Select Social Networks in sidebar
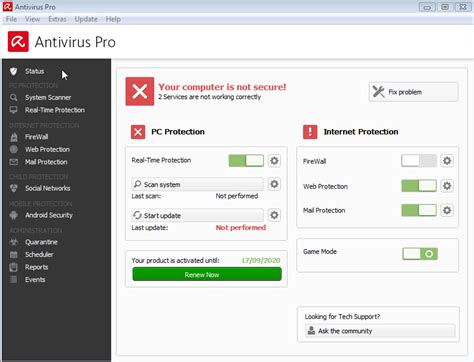The height and width of the screenshot is (362, 474). click(48, 188)
